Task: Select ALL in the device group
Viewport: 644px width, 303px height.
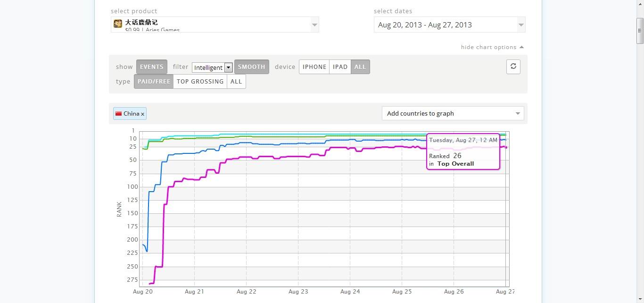Action: [x=360, y=67]
